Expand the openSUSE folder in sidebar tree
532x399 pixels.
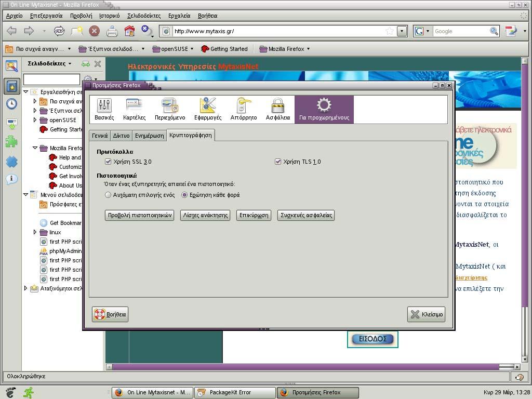35,120
